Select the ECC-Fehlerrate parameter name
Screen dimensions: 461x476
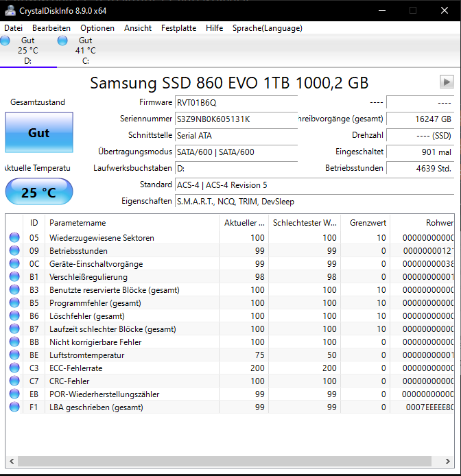76,368
